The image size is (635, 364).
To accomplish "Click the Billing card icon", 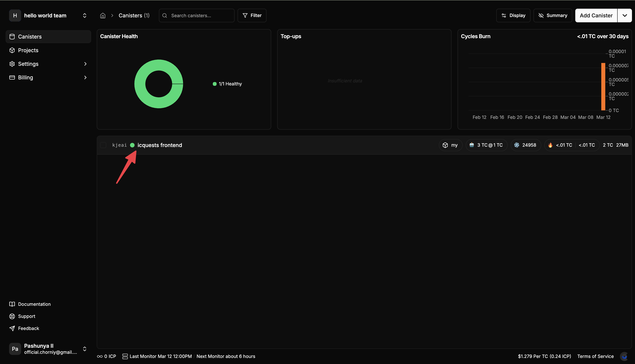I will [x=12, y=77].
